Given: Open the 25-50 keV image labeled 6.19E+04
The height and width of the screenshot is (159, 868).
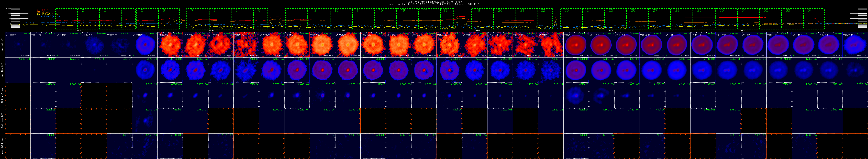Looking at the screenshot, I should [x=322, y=121].
